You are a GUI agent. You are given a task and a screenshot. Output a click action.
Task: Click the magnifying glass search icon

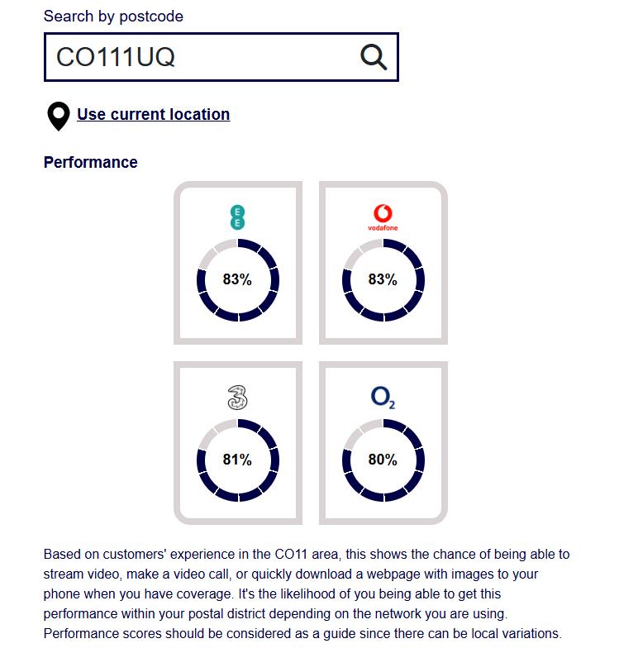pos(374,57)
